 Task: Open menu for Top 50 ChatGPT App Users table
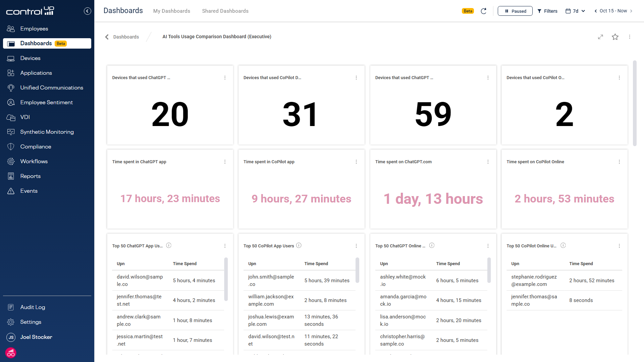coord(225,246)
